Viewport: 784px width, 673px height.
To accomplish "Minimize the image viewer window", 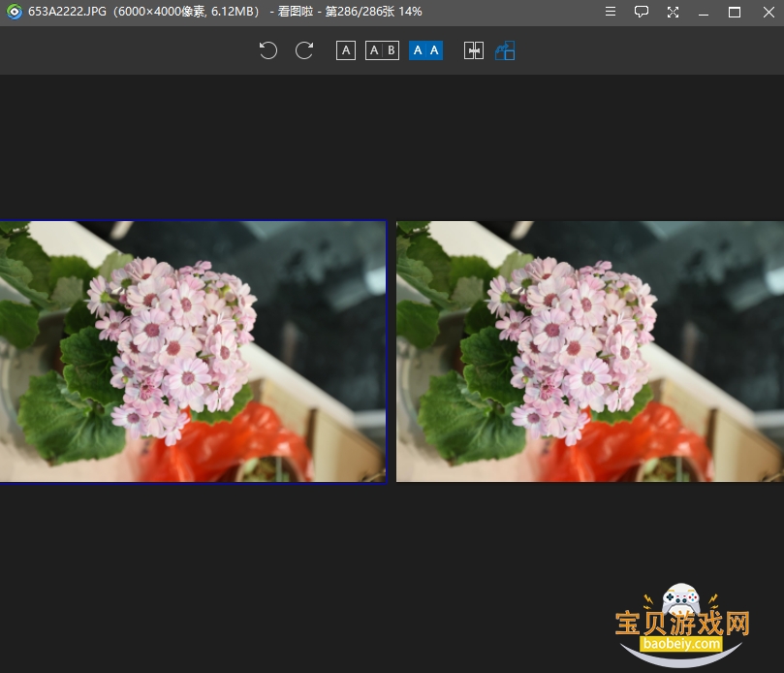I will [704, 12].
